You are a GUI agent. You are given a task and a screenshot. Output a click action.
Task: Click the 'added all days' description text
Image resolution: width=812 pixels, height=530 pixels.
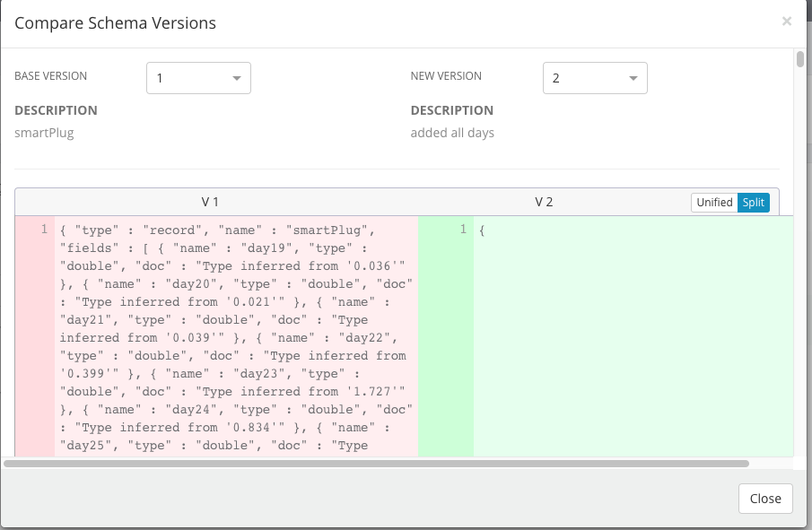[x=452, y=133]
